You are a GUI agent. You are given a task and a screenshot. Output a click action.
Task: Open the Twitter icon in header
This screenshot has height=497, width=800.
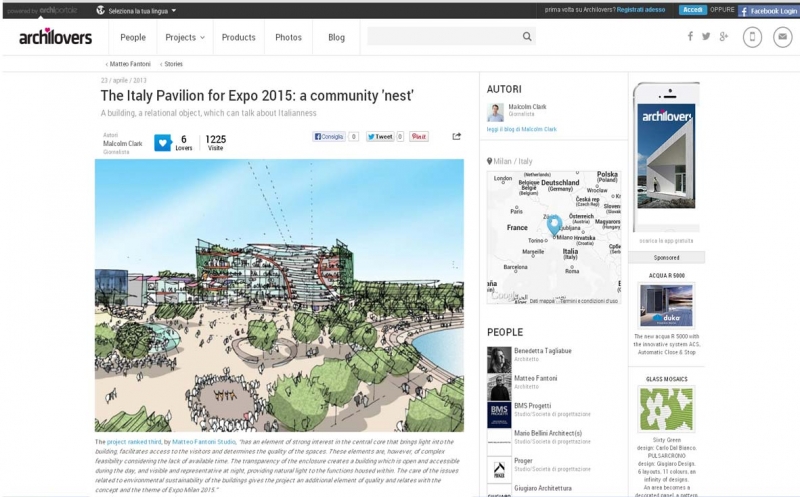[706, 37]
